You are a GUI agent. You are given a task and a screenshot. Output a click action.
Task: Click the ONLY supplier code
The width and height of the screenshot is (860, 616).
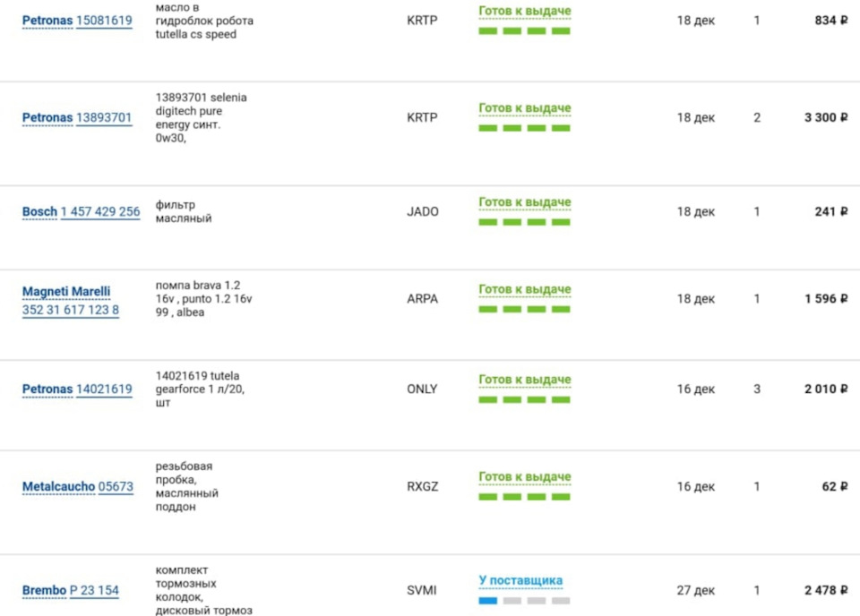tap(422, 389)
